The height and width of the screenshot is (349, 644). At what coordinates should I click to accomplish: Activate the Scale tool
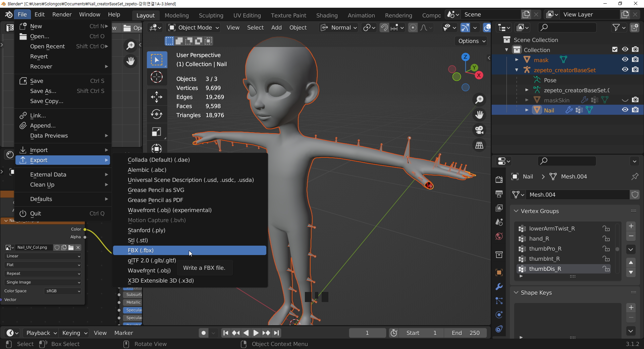157,132
